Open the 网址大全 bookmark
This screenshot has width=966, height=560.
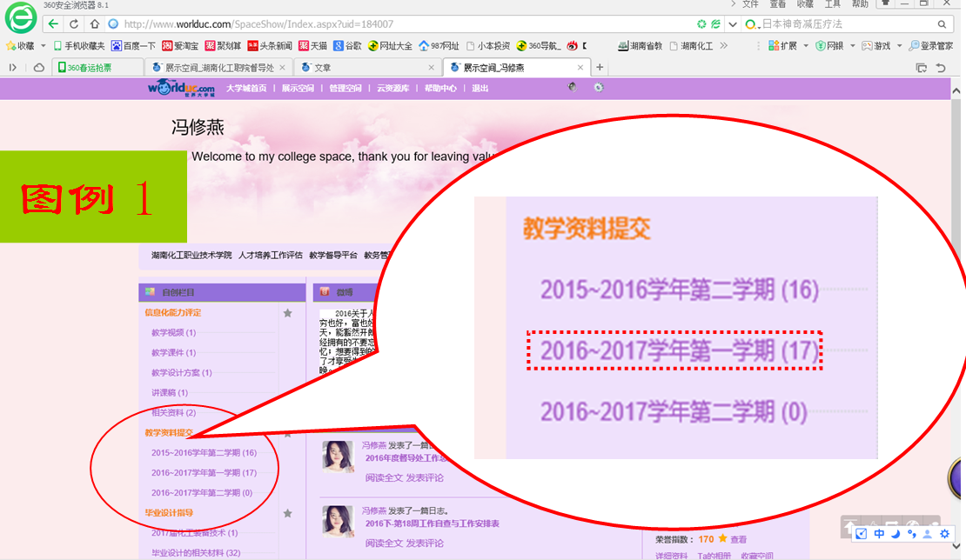pyautogui.click(x=390, y=45)
